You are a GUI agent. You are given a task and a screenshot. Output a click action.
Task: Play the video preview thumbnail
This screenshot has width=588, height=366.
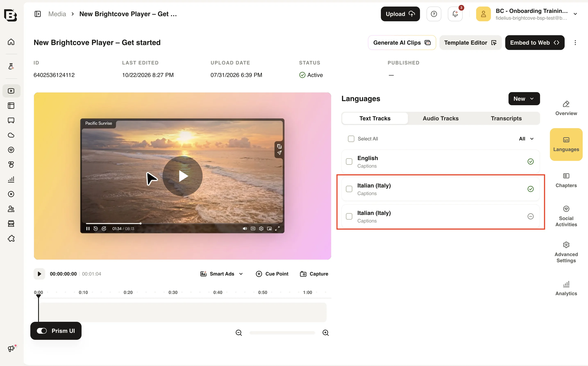(x=182, y=176)
